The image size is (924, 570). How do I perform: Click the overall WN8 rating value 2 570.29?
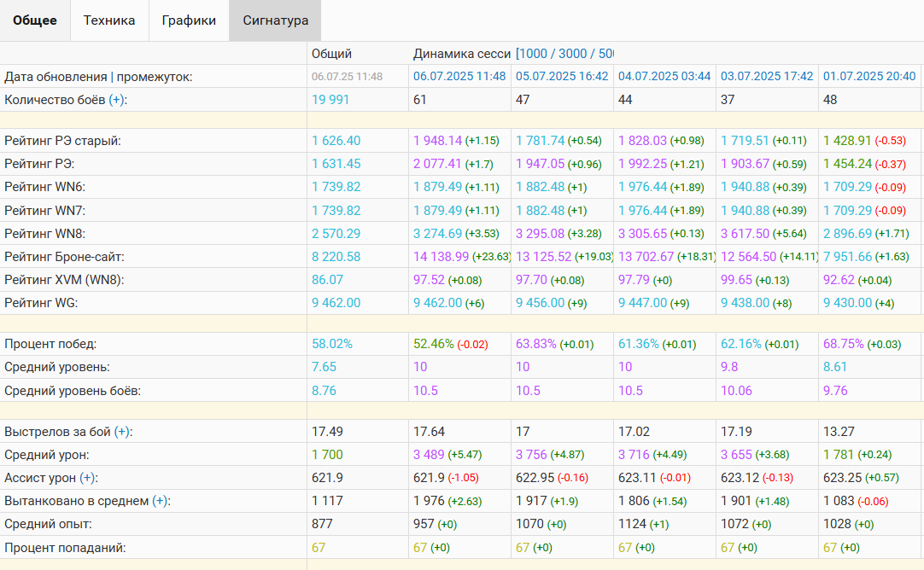[336, 234]
